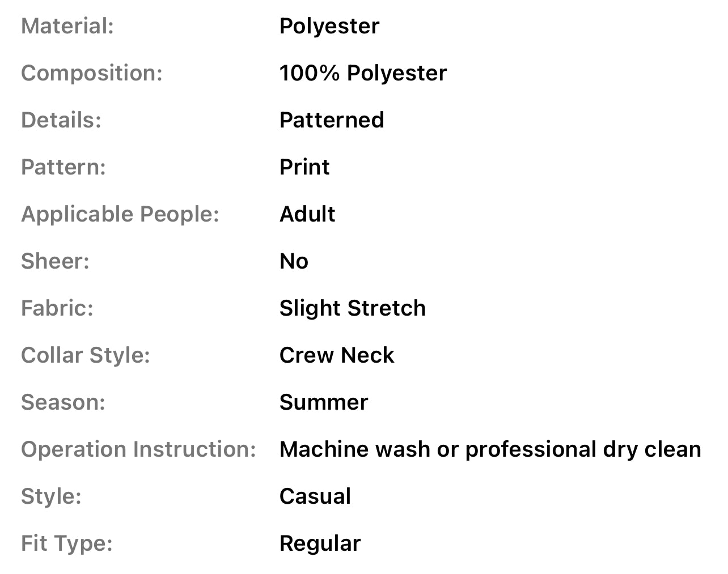Select the "No" sheer value
Image resolution: width=728 pixels, height=574 pixels.
[294, 261]
